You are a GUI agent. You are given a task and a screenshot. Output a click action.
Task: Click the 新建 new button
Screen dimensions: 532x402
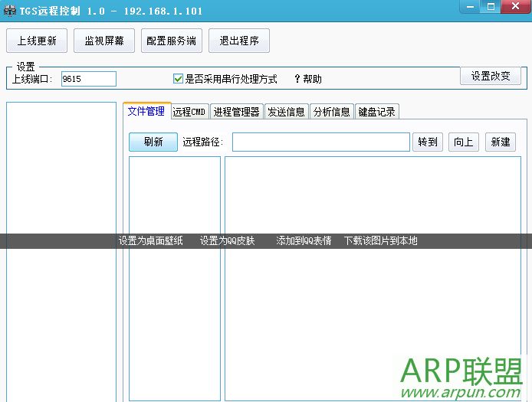pyautogui.click(x=501, y=142)
